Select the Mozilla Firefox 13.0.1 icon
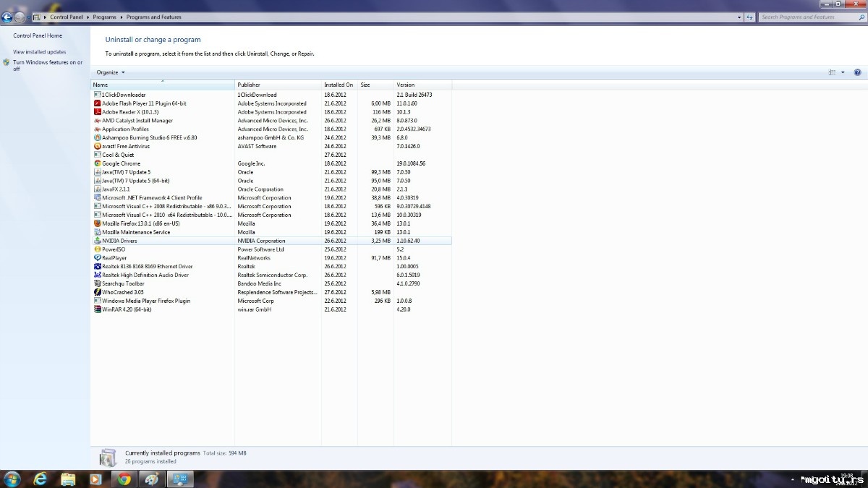The image size is (868, 488). [x=97, y=223]
